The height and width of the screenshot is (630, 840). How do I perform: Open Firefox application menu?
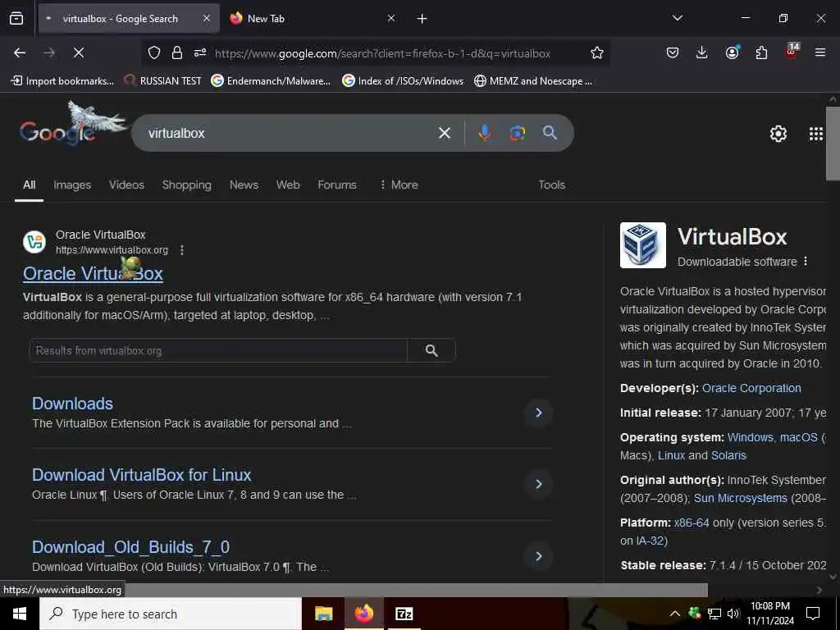click(x=820, y=52)
